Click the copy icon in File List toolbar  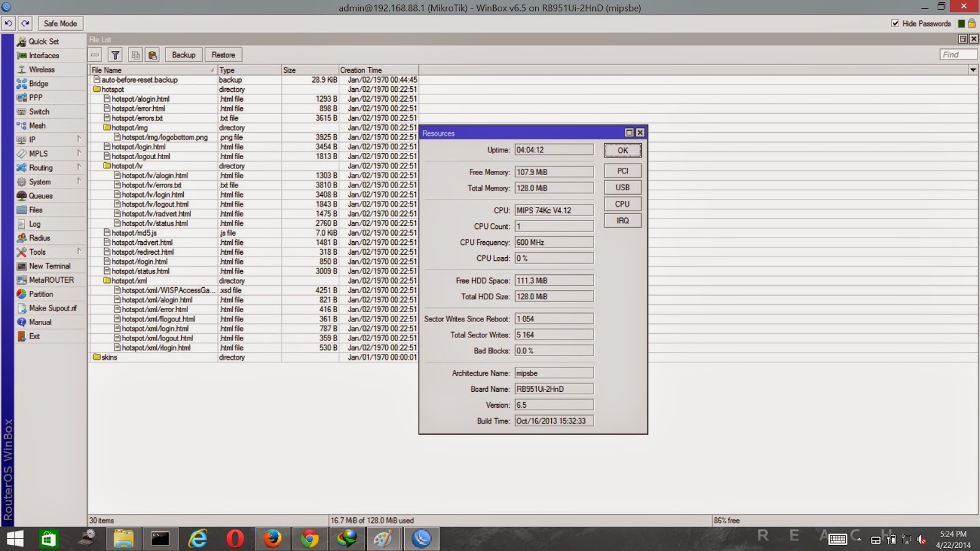tap(135, 55)
